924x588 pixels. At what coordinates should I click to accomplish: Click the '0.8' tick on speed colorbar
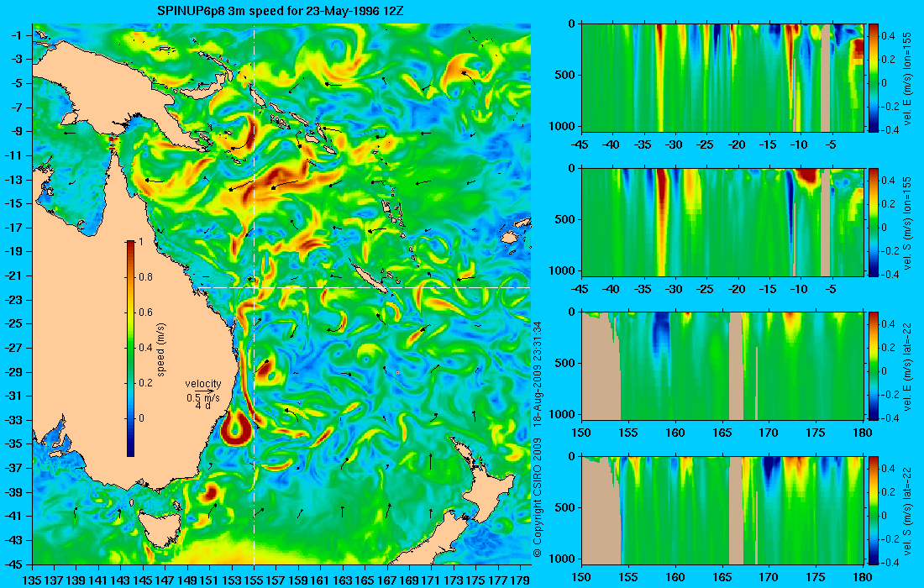pyautogui.click(x=145, y=277)
